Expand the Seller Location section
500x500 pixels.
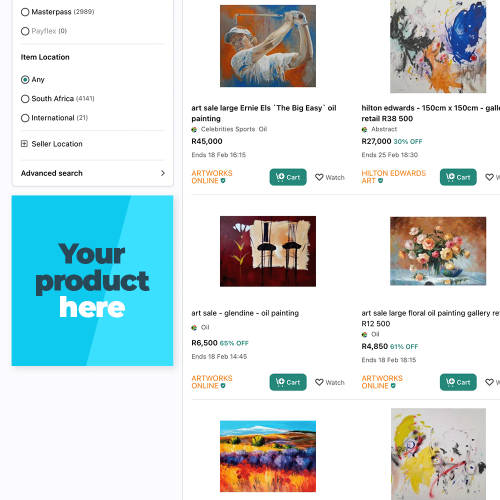pyautogui.click(x=52, y=144)
